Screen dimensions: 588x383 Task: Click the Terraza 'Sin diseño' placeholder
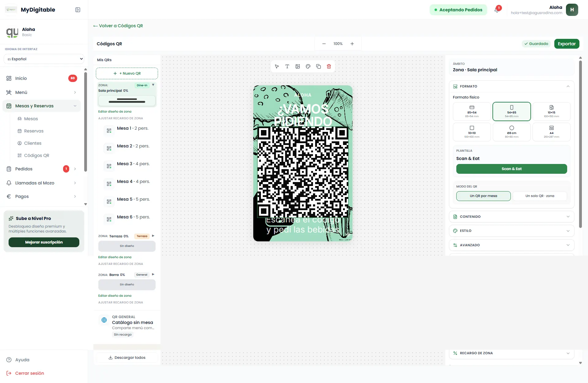click(127, 246)
